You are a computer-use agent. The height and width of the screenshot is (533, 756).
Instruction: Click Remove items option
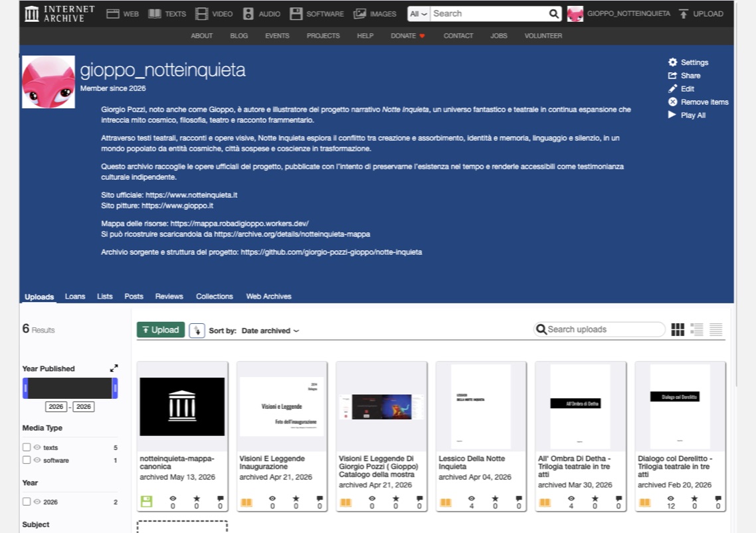coord(698,102)
